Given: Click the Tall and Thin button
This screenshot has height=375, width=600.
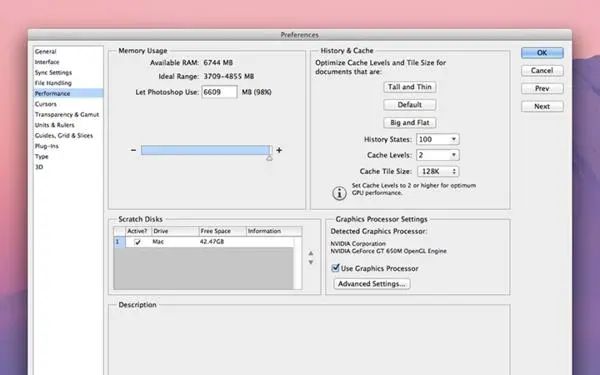Looking at the screenshot, I should pos(409,87).
